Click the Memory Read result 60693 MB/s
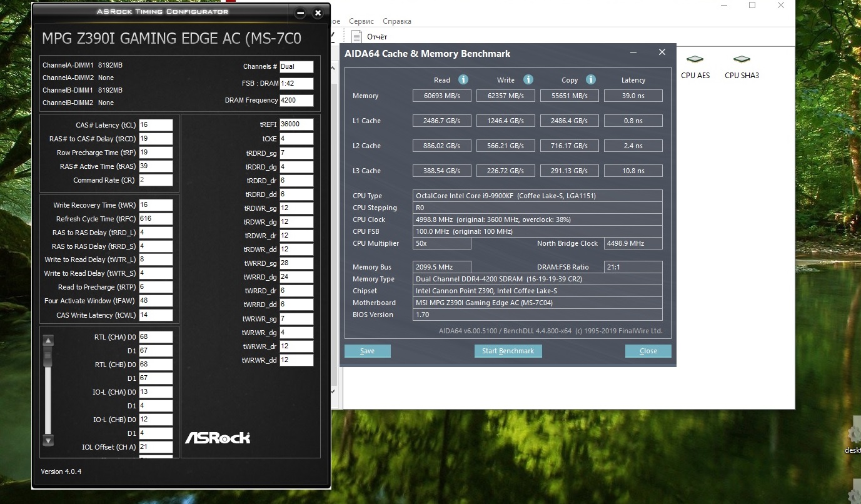 [x=442, y=96]
